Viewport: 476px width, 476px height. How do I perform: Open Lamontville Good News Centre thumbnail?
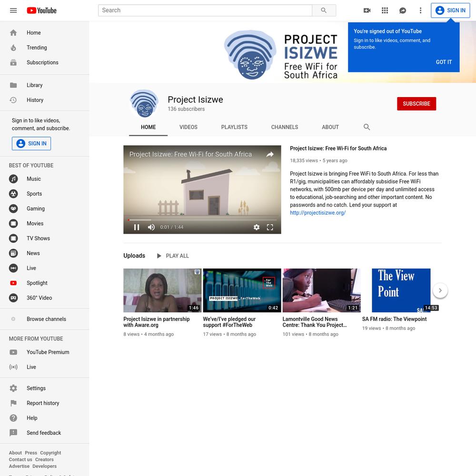click(x=321, y=290)
